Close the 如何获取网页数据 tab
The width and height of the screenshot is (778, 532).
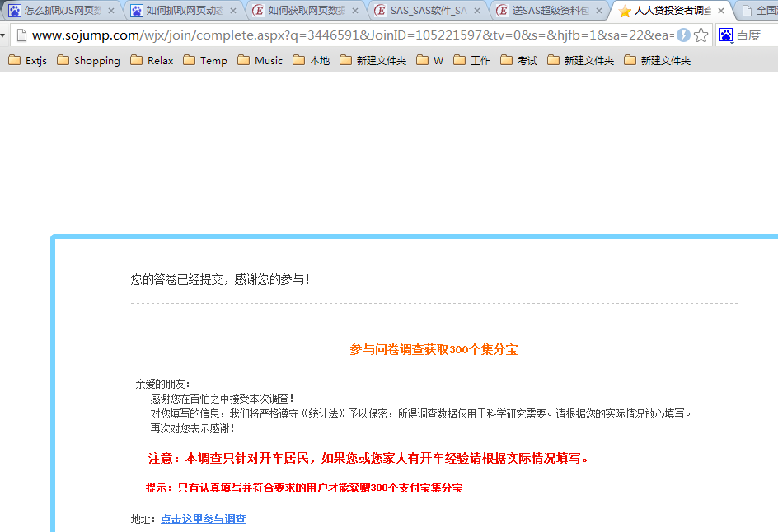[355, 11]
